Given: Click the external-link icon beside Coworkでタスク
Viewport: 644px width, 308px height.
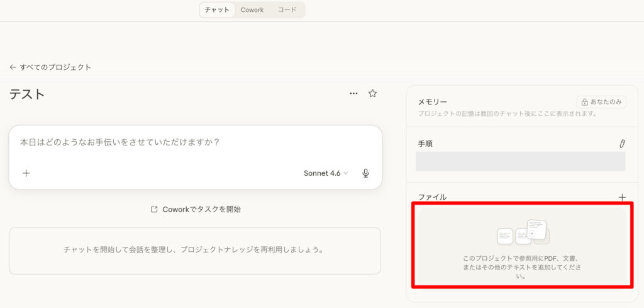Looking at the screenshot, I should [154, 209].
